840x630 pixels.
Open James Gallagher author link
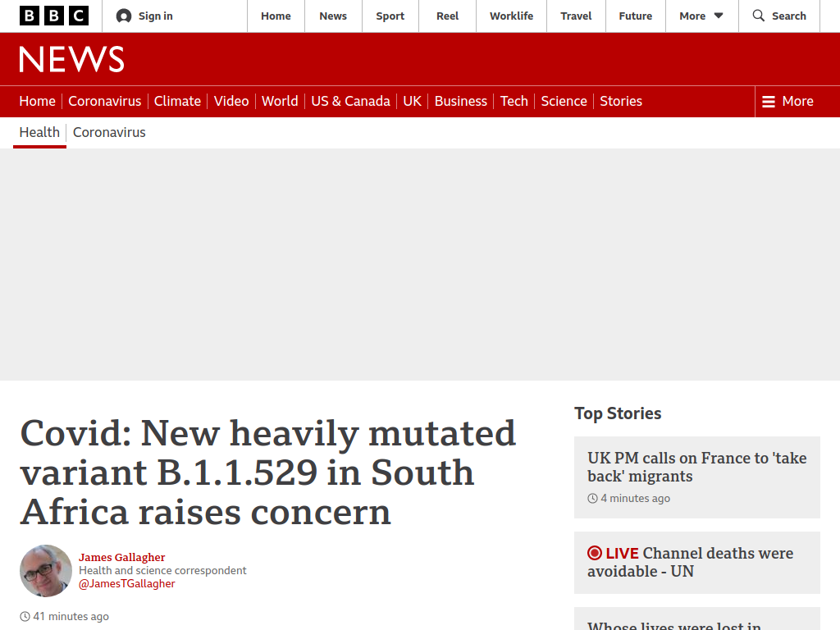click(x=122, y=557)
